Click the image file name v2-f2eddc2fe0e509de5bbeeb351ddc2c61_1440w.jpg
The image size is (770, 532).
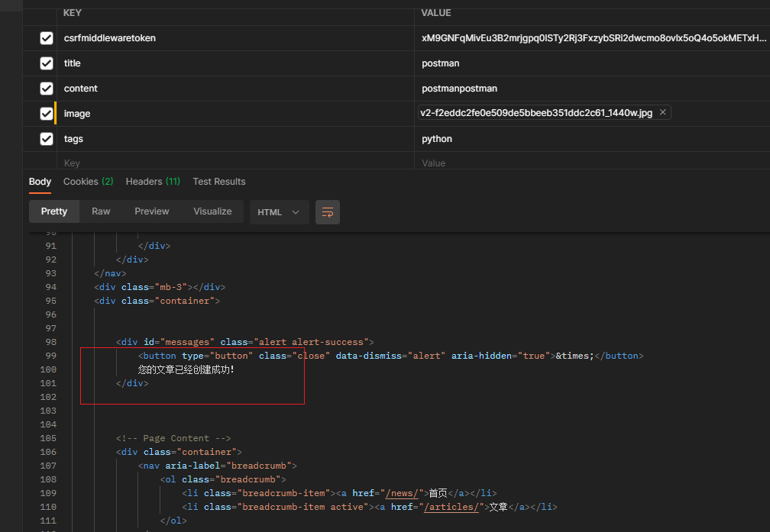(536, 113)
